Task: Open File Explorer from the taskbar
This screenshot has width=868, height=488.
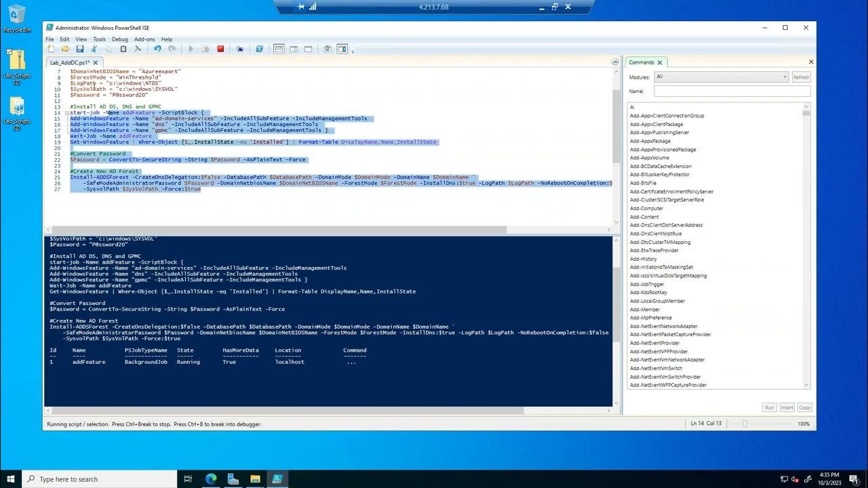Action: [x=255, y=479]
